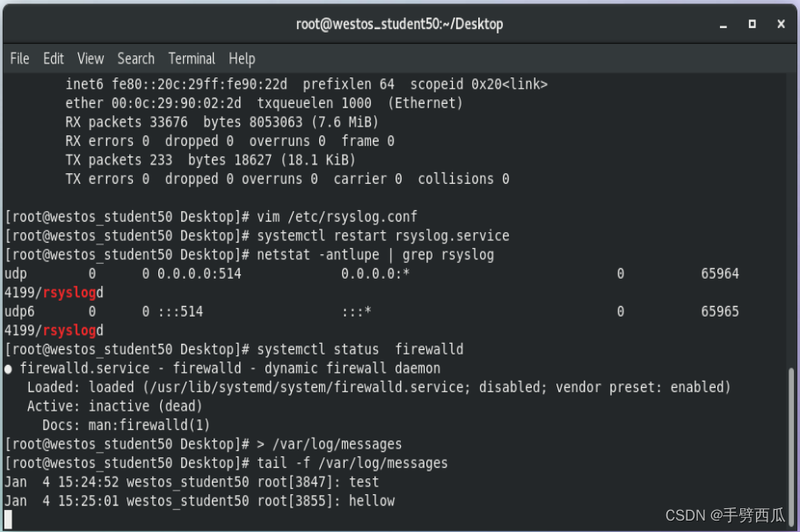Open the Help menu
The image size is (800, 532).
242,58
